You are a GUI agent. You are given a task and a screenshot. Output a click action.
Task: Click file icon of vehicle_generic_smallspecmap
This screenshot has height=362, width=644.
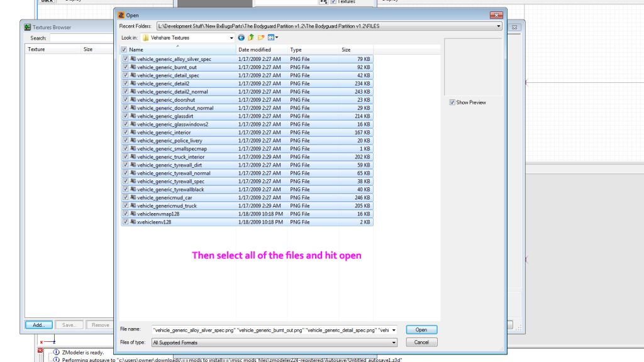[133, 148]
